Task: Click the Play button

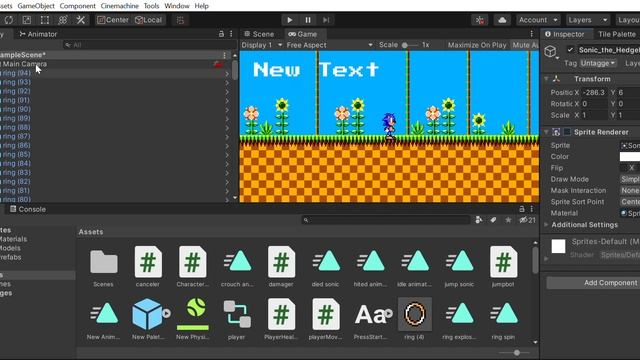Action: (x=289, y=20)
